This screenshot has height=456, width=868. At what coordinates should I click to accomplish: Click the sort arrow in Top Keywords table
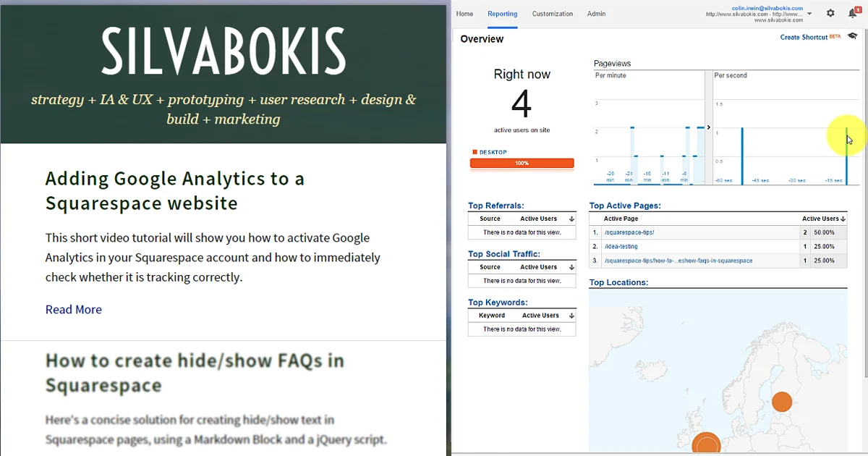click(x=571, y=315)
